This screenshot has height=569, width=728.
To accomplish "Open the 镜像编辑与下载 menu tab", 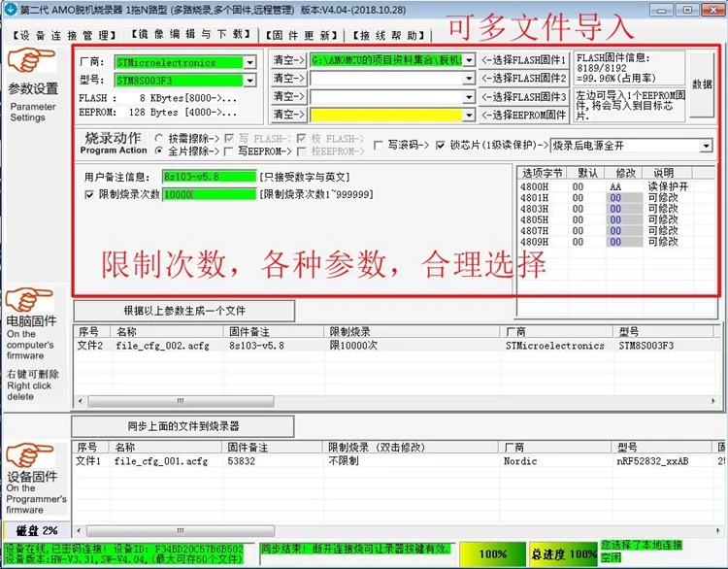I will 190,34.
